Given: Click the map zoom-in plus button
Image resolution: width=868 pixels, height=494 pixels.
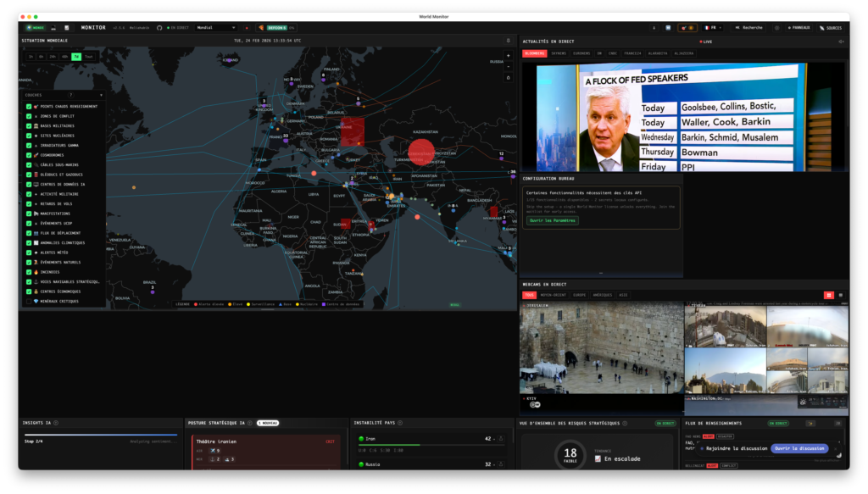Looking at the screenshot, I should click(508, 56).
